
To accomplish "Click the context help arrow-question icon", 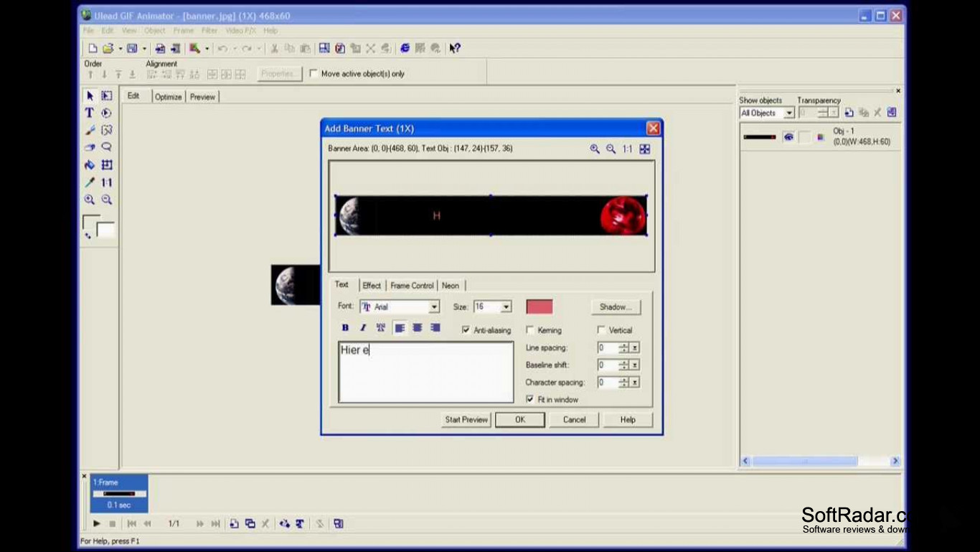I will [455, 48].
